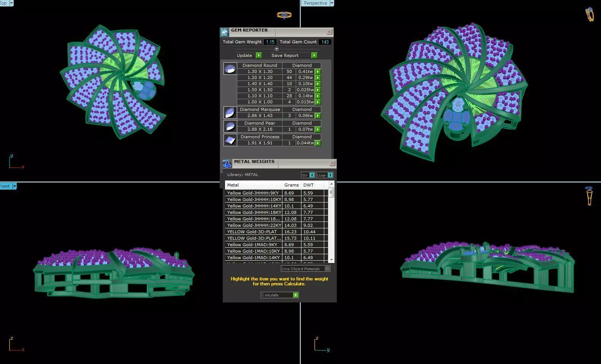Viewport: 601px width, 364px height.
Task: Select the Diamond Princess gem thumbnail
Action: [230, 140]
